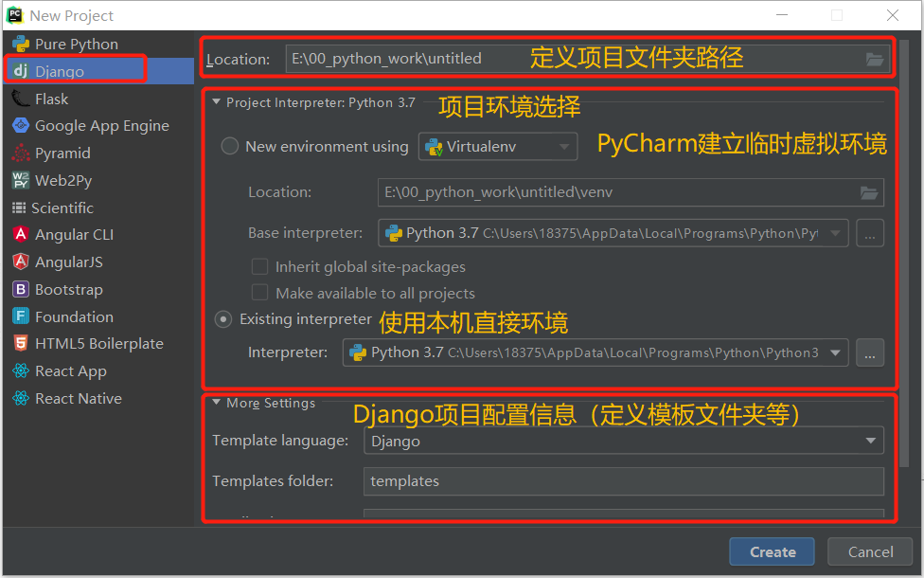Click the Create button
The image size is (924, 578).
click(772, 552)
